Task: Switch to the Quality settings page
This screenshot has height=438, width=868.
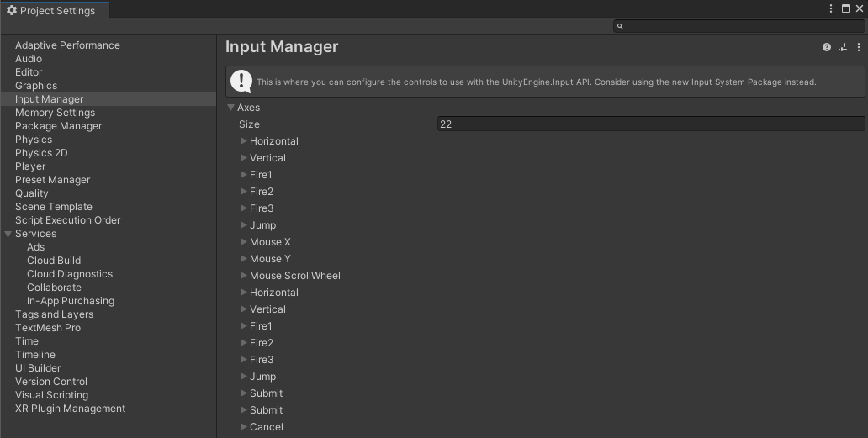Action: tap(32, 193)
